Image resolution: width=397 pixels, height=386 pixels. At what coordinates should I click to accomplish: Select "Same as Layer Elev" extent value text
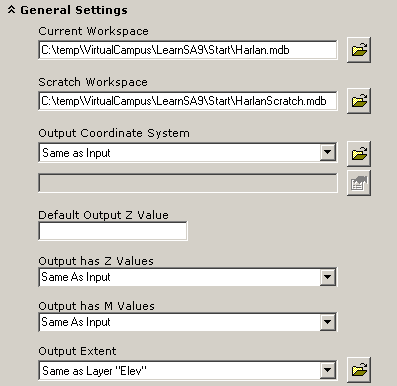(95, 371)
